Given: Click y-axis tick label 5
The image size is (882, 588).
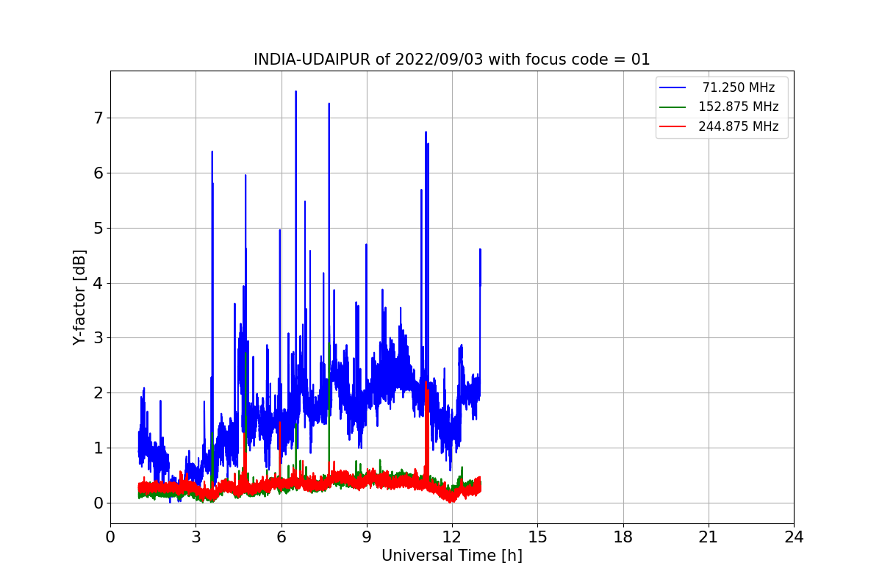Looking at the screenshot, I should [x=98, y=228].
